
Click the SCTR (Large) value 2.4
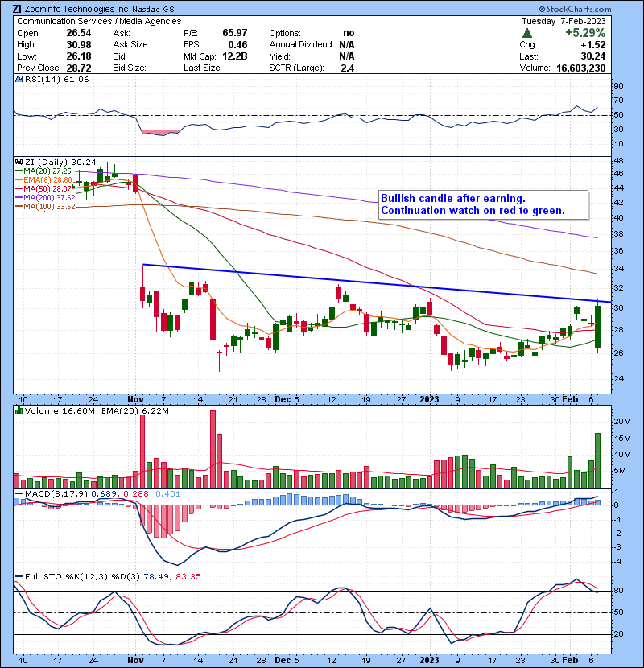(x=348, y=68)
